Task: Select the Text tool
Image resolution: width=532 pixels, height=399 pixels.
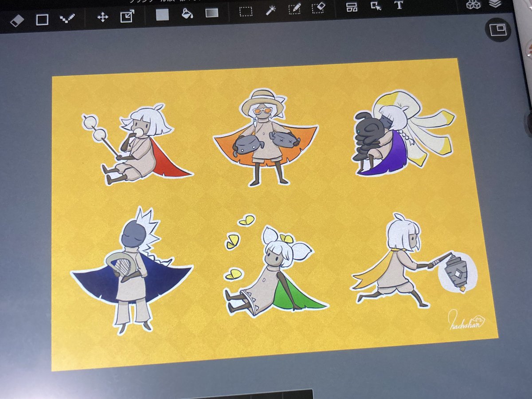Action: click(x=399, y=5)
